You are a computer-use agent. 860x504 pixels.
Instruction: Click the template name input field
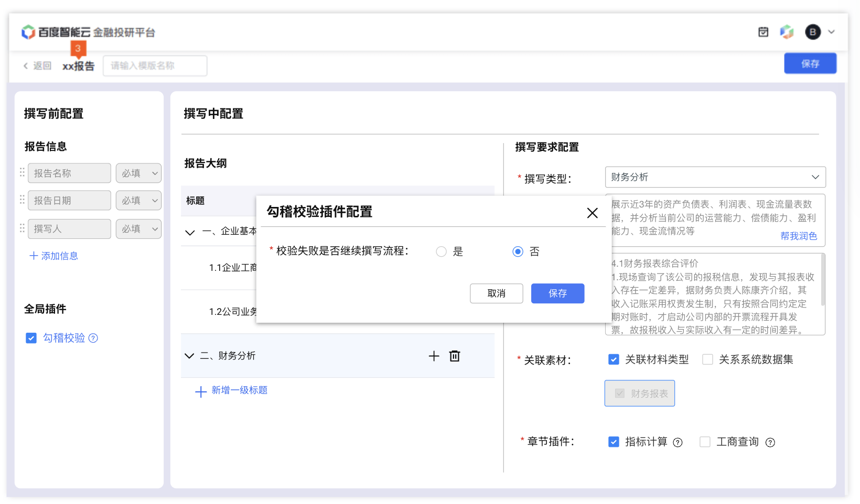155,65
